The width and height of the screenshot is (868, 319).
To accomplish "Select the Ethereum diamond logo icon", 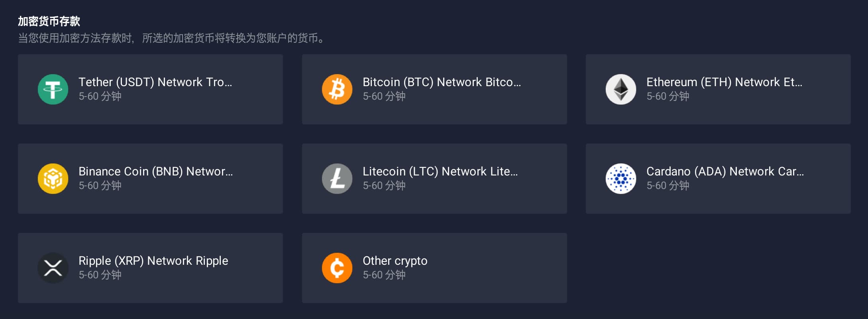I will [621, 89].
